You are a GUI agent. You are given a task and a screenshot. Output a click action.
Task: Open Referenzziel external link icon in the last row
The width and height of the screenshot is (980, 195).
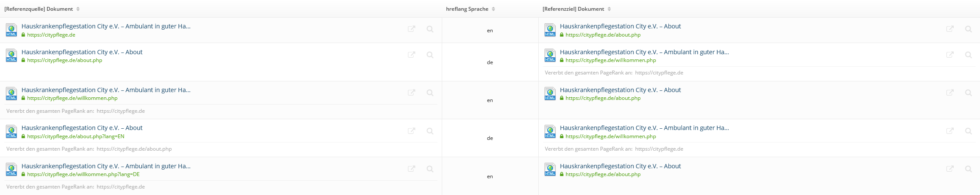950,169
